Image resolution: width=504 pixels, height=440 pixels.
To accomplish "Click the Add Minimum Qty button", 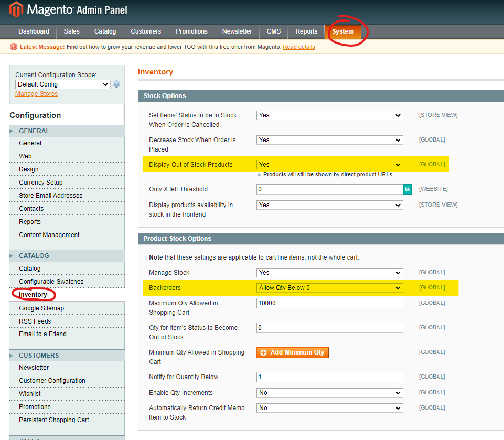I will point(293,352).
